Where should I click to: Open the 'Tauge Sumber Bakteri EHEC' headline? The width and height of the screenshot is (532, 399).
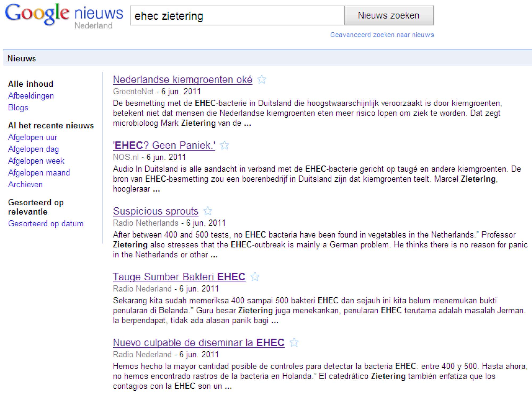pyautogui.click(x=179, y=277)
